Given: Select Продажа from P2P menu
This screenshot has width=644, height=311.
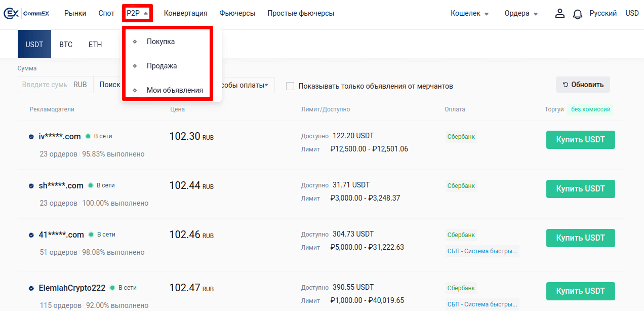Looking at the screenshot, I should click(x=162, y=66).
